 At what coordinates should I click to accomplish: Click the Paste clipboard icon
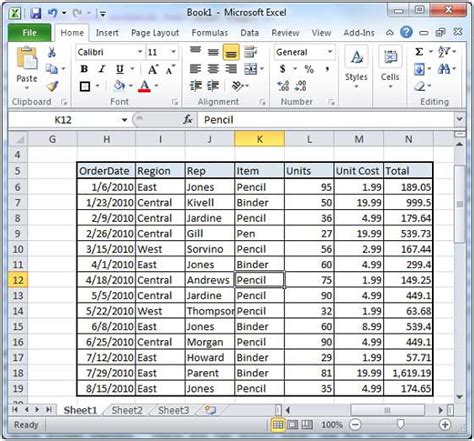click(27, 59)
